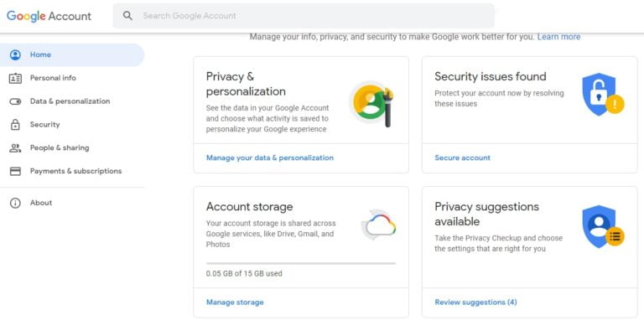
Task: Click the Account storage heading
Action: click(x=249, y=206)
